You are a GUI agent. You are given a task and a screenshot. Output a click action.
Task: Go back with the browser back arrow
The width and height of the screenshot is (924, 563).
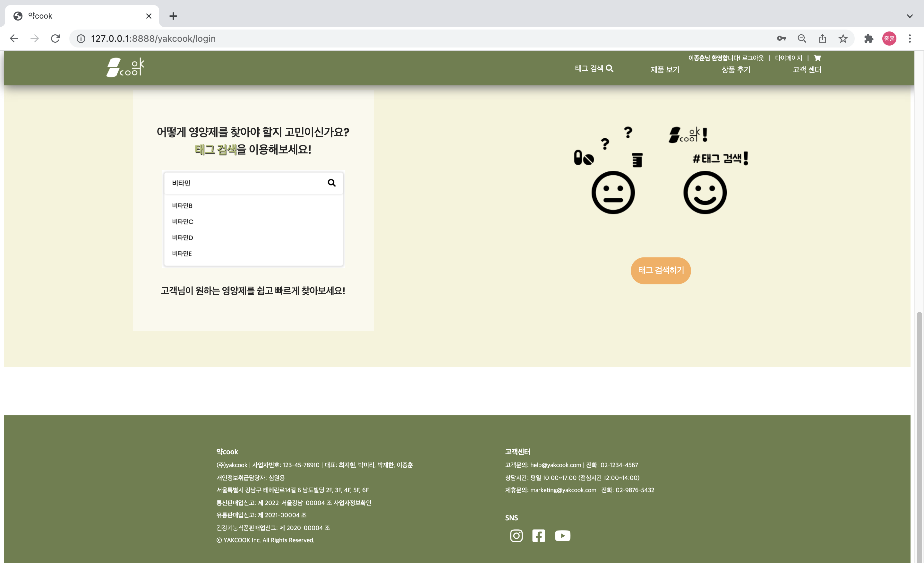point(14,38)
